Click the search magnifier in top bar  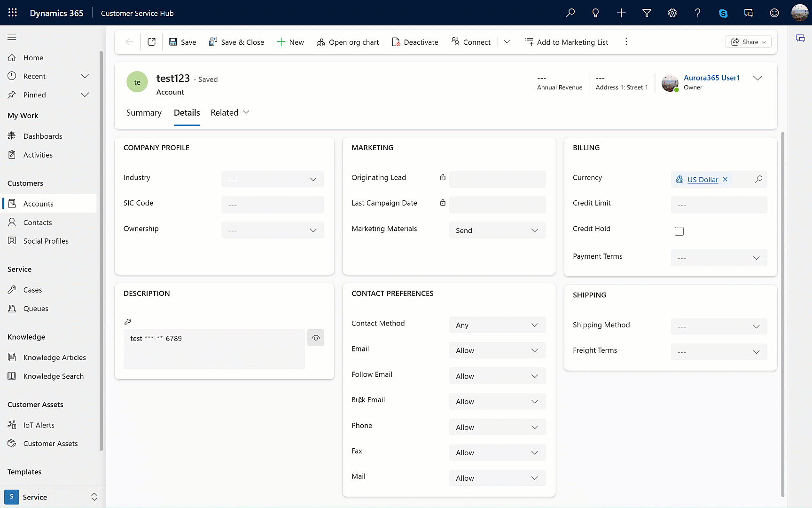coord(570,13)
